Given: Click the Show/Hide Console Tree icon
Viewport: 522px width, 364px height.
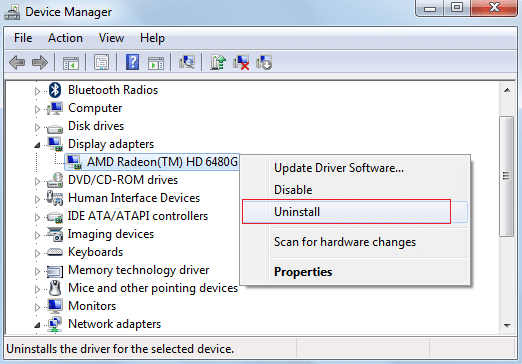Looking at the screenshot, I should (71, 63).
